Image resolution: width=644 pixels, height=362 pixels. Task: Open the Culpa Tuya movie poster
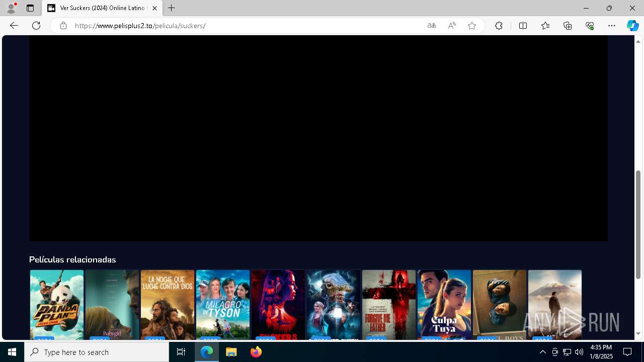coord(444,305)
